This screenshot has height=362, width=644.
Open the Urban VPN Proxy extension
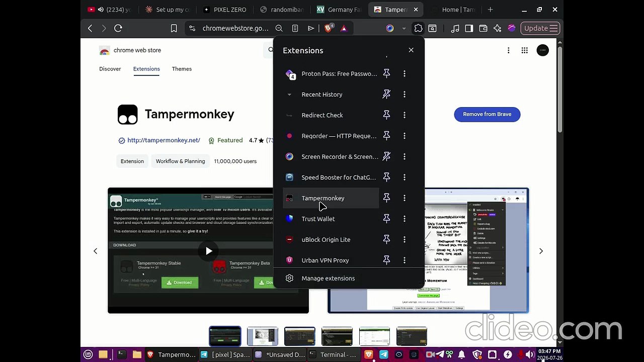click(x=331, y=260)
